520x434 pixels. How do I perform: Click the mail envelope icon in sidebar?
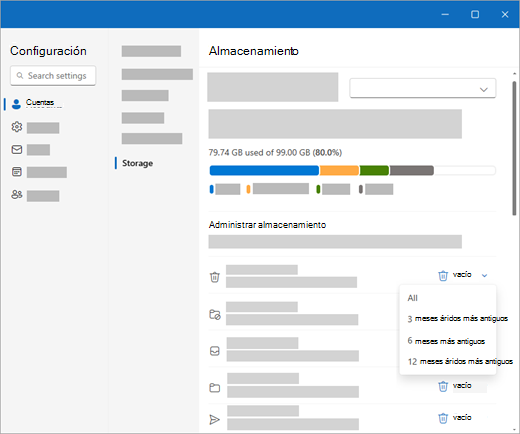(x=17, y=149)
